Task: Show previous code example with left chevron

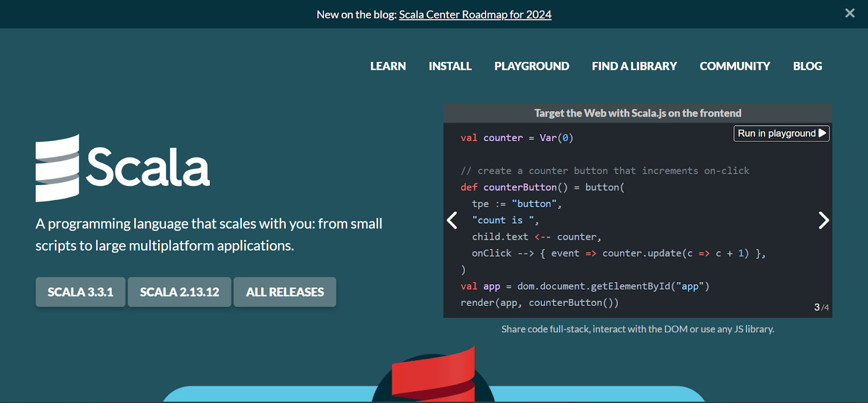Action: click(452, 220)
